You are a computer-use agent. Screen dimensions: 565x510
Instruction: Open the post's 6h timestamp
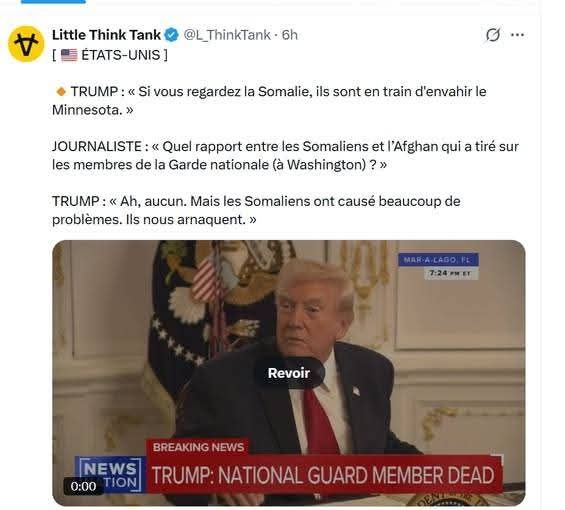[290, 35]
